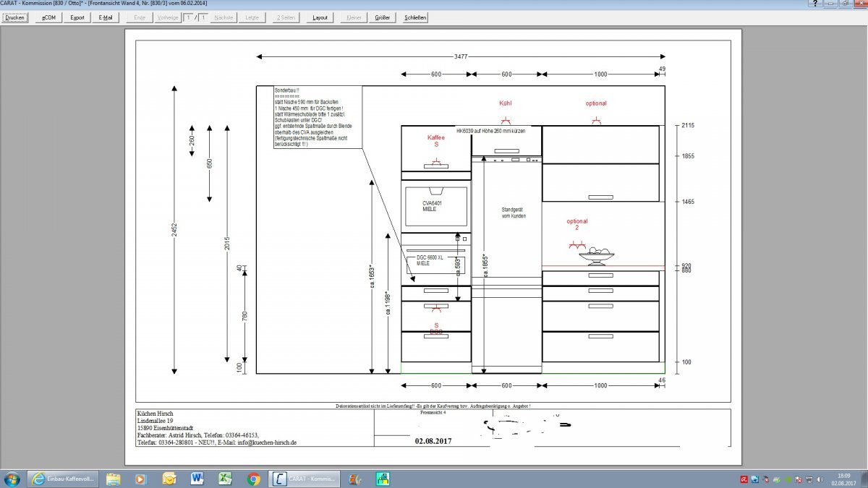This screenshot has height=488, width=868.
Task: Click the Drucken print button
Action: pyautogui.click(x=14, y=17)
